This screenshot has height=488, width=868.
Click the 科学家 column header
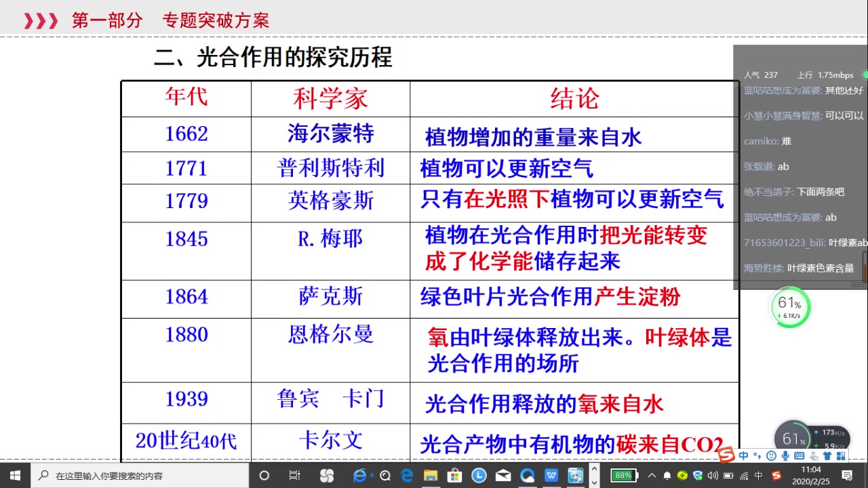point(330,99)
